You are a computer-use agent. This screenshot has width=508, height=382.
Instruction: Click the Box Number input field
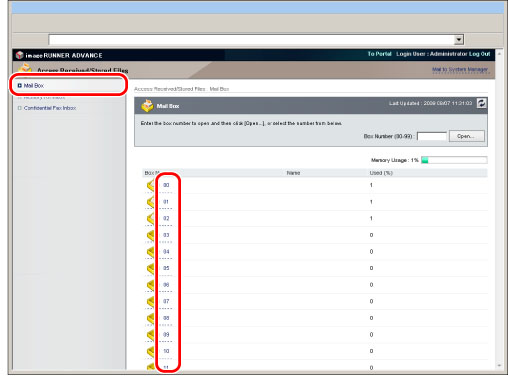click(x=432, y=136)
